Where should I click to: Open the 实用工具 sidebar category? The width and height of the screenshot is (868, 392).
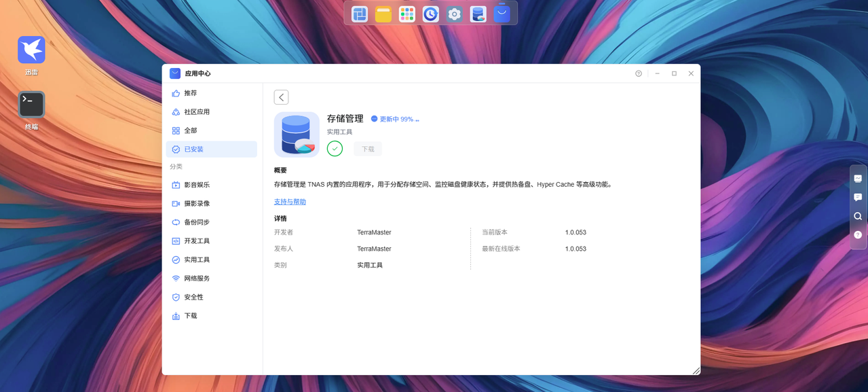coord(212,260)
